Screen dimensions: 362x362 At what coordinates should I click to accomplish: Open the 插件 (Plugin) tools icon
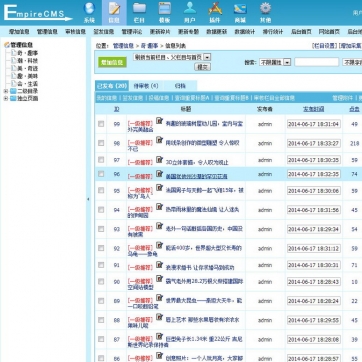point(215,9)
